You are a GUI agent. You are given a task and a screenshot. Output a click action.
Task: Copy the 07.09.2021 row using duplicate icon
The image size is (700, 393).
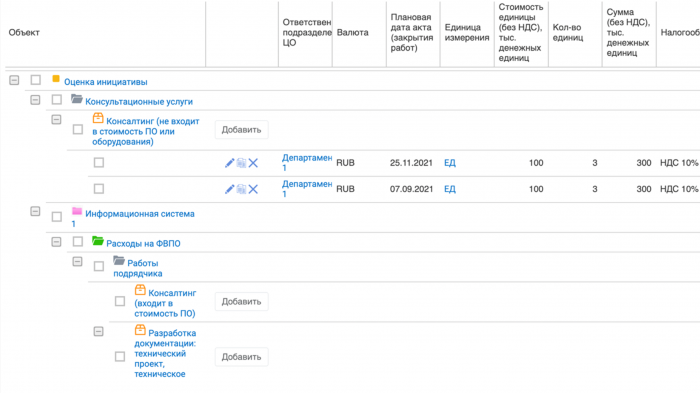point(241,189)
